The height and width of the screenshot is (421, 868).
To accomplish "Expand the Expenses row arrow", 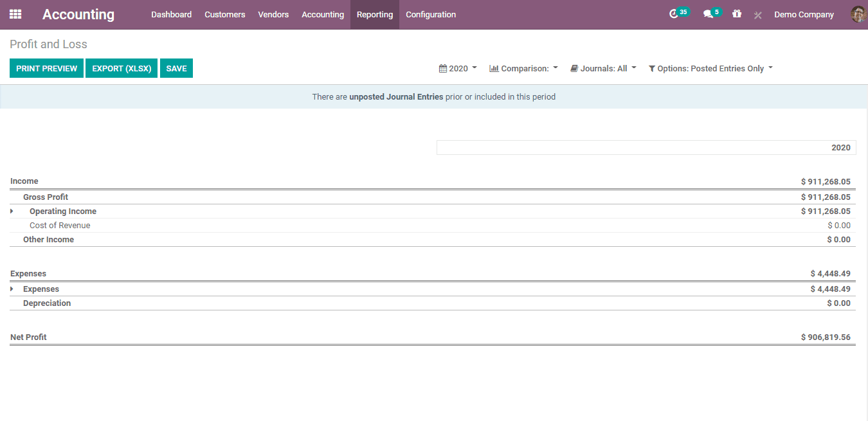I will point(12,289).
